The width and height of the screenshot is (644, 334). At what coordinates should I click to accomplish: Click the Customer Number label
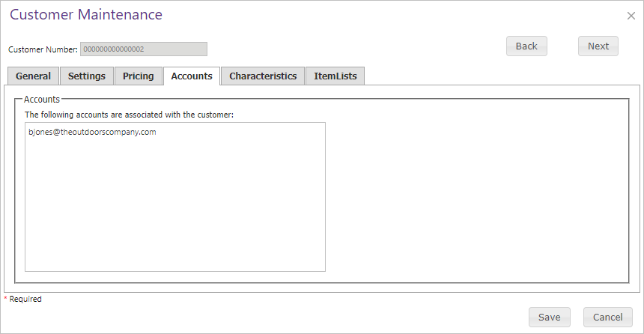click(x=43, y=49)
